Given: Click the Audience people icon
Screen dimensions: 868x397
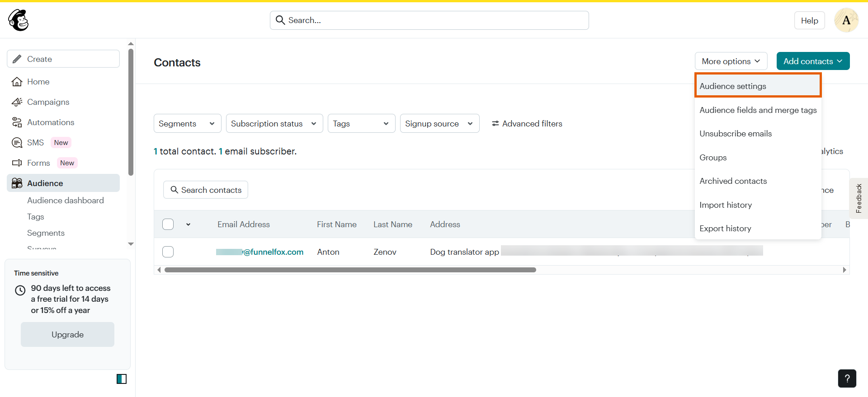Looking at the screenshot, I should pyautogui.click(x=17, y=183).
